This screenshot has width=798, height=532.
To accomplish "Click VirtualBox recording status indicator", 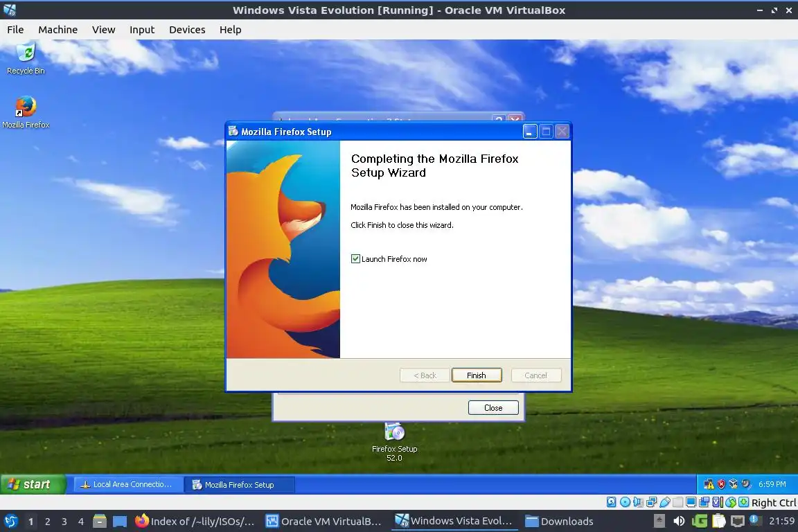I will (704, 502).
